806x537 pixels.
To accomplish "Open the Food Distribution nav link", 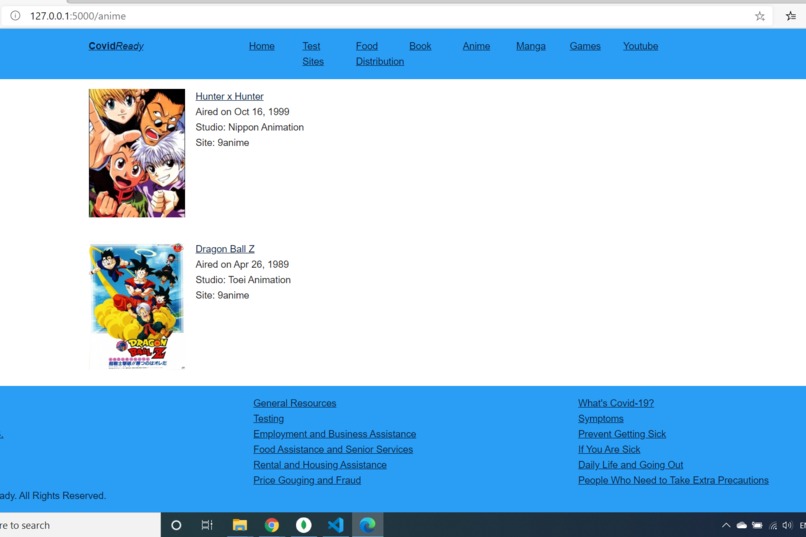I will click(x=380, y=53).
